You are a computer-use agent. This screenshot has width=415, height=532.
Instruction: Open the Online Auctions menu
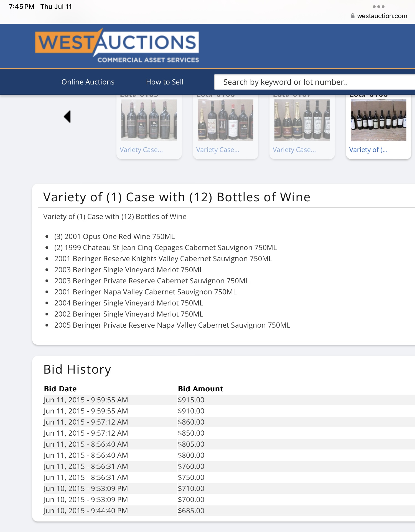pyautogui.click(x=88, y=82)
